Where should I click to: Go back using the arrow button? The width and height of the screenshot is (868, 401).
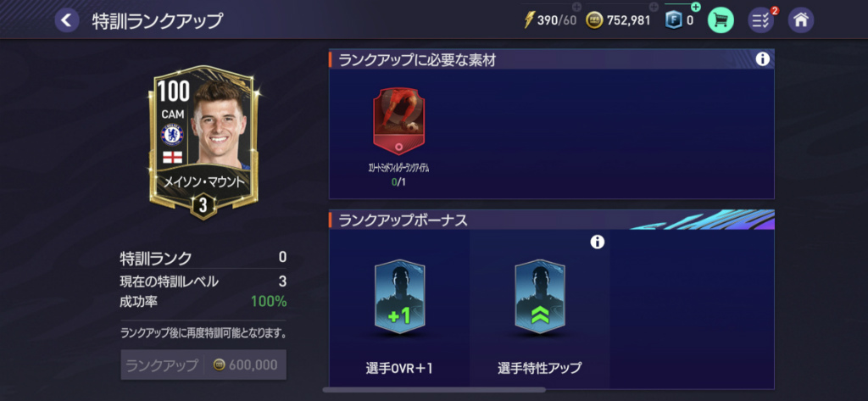(x=66, y=20)
